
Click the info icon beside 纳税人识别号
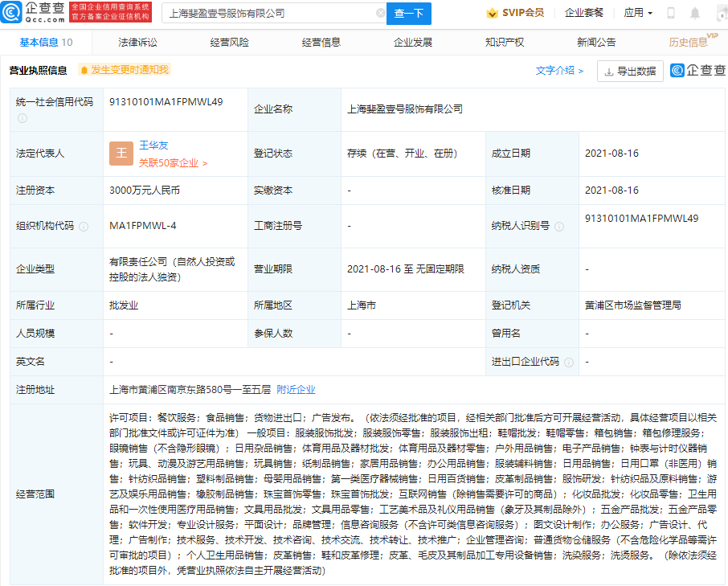(x=560, y=227)
